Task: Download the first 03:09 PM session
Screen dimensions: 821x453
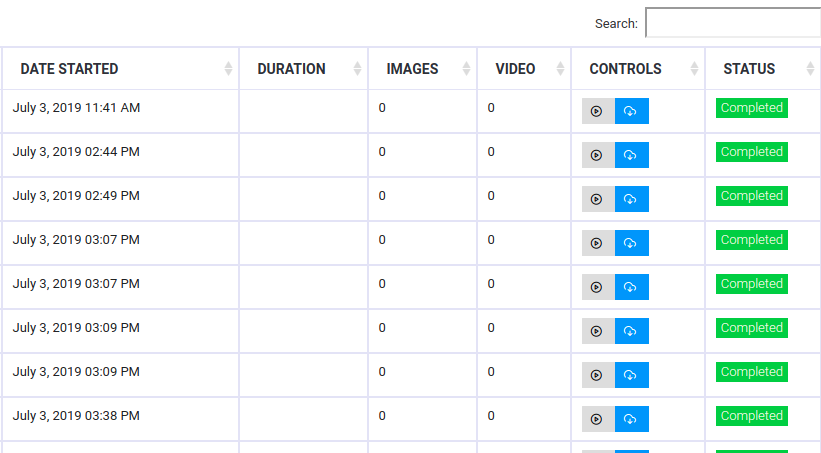Action: (x=631, y=331)
